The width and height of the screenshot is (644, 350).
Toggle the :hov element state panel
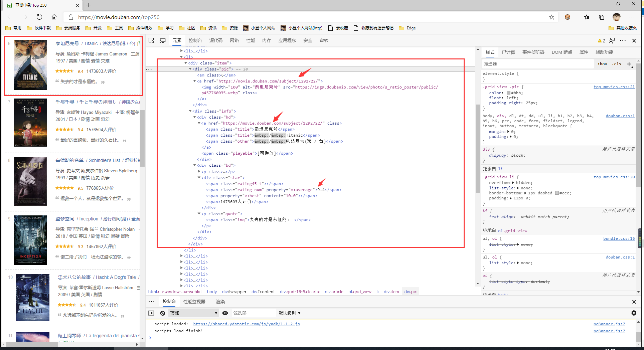603,64
